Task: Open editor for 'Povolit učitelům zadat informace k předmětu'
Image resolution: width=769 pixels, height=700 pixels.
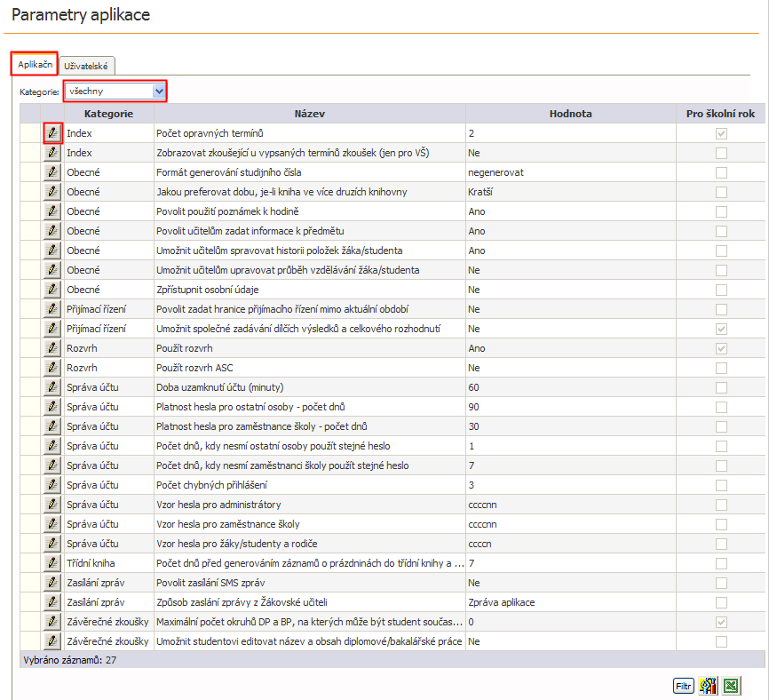Action: coord(52,231)
